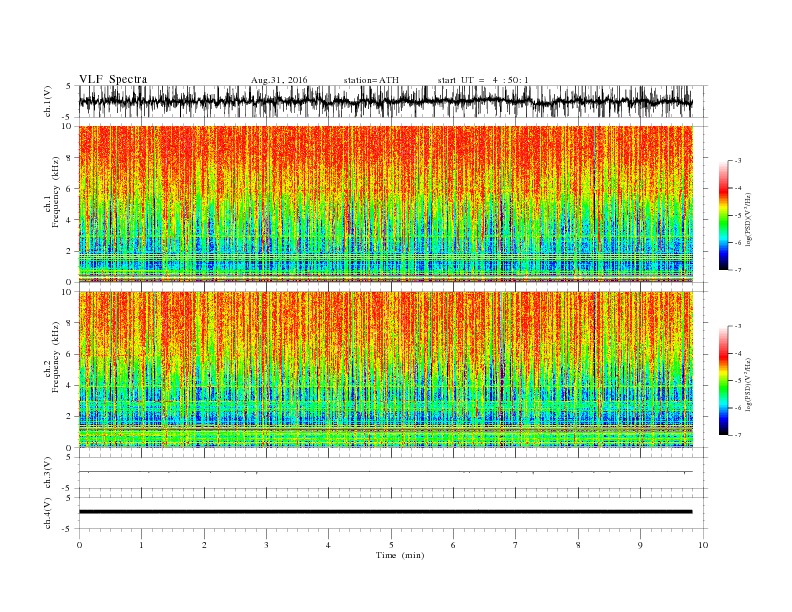
Task: Click the "-7" tick on ch.2 colorbar
Action: (x=738, y=435)
